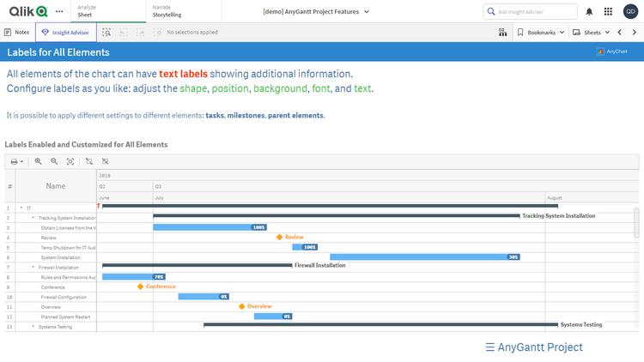Click the Ask Insight Advisor search field
The width and height of the screenshot is (644, 362).
534,11
